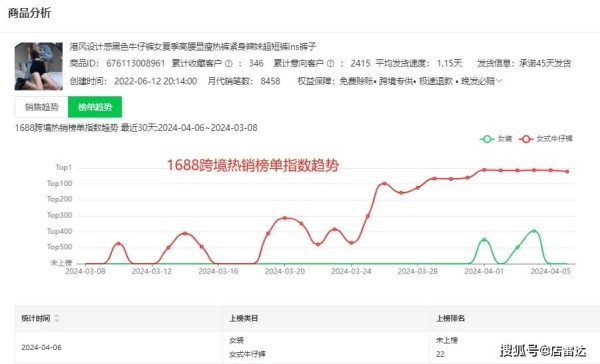This screenshot has width=600, height=364.
Task: Click the red data point on 2024-04-01
Action: pyautogui.click(x=484, y=170)
